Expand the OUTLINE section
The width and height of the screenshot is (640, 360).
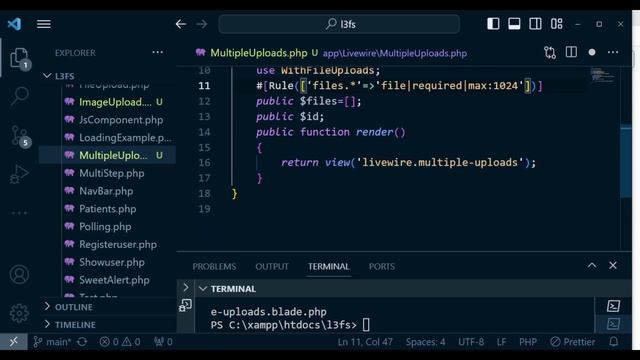coord(108,307)
